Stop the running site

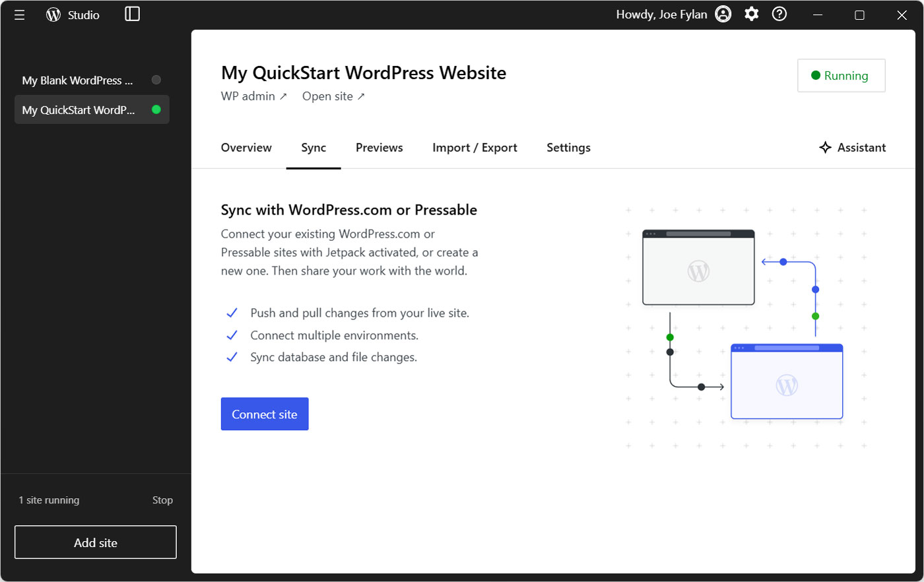[x=162, y=500]
